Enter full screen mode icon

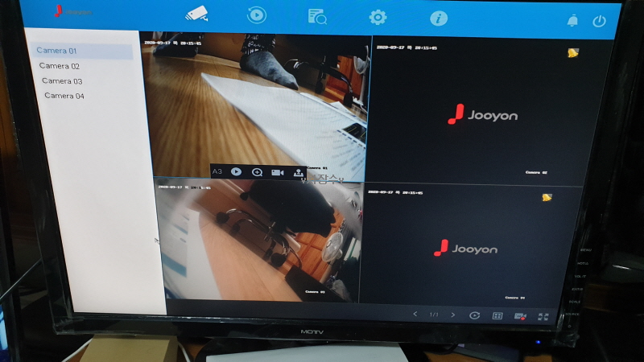543,316
